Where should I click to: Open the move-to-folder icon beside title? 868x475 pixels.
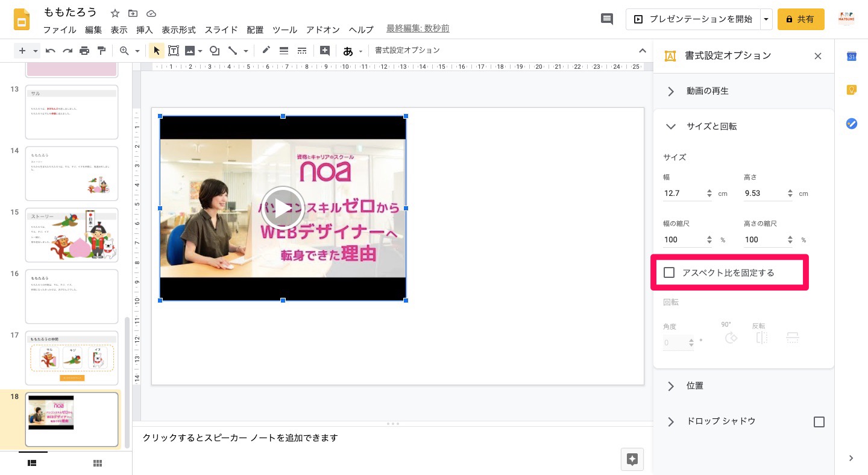[133, 13]
